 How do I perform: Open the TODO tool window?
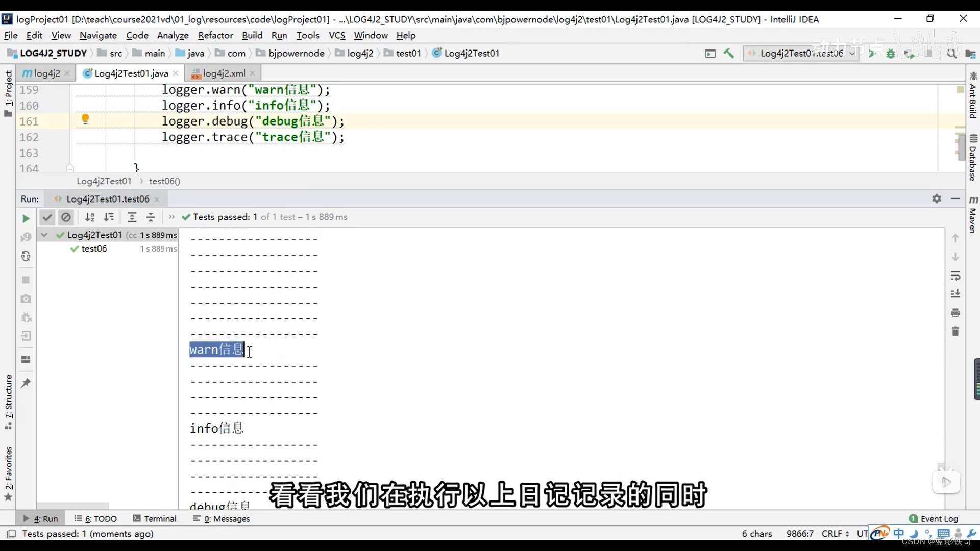95,518
